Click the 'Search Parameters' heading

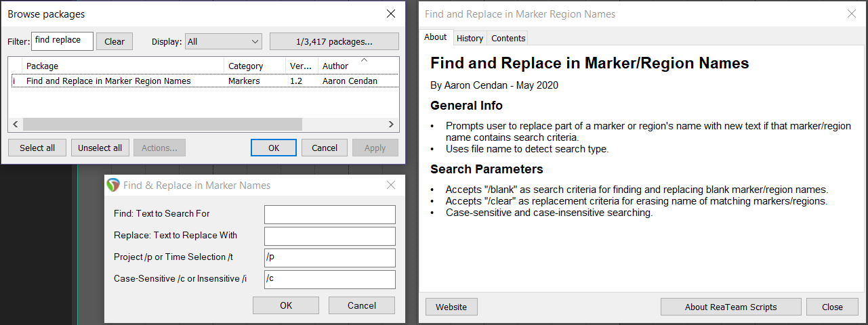coord(487,169)
